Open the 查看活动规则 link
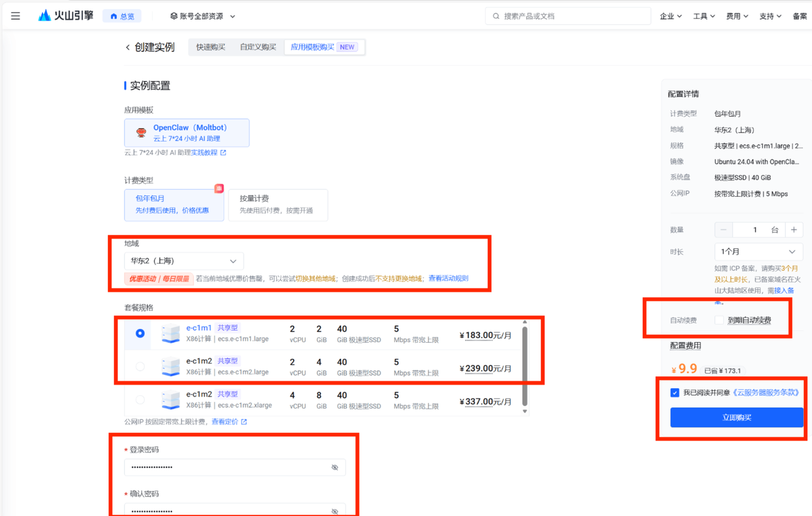 449,279
